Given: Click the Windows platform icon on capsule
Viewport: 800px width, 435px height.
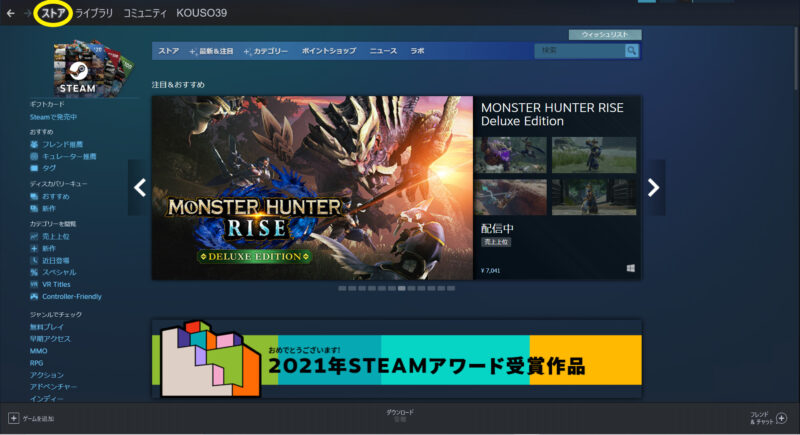Looking at the screenshot, I should (x=631, y=268).
